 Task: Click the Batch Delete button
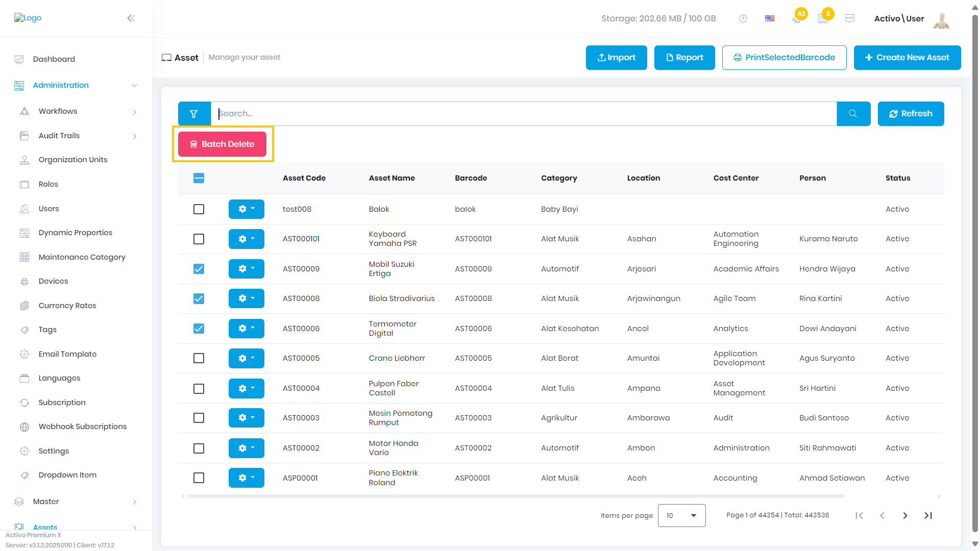coord(223,144)
